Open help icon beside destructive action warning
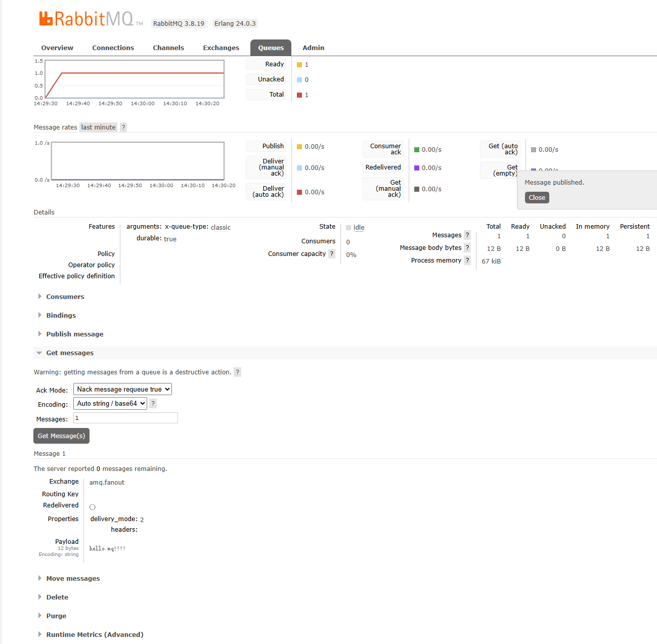This screenshot has height=644, width=657. click(238, 372)
